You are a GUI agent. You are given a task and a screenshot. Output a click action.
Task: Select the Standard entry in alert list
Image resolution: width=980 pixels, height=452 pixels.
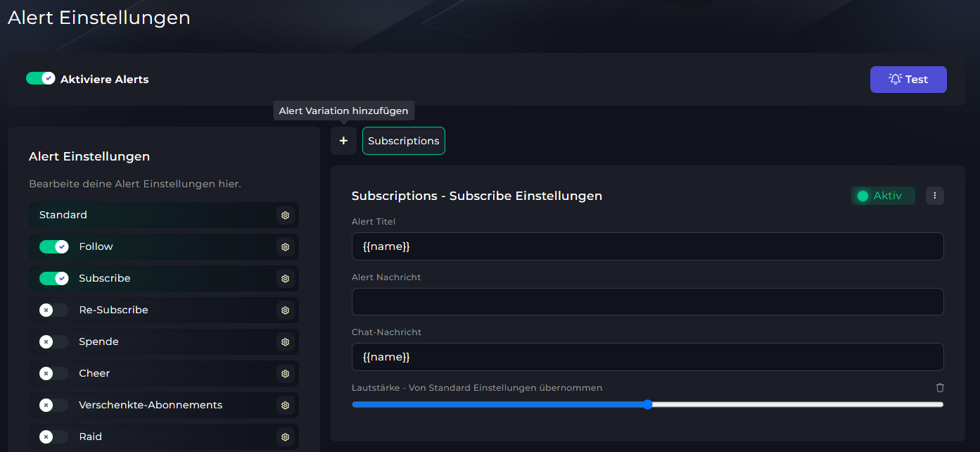(x=63, y=215)
